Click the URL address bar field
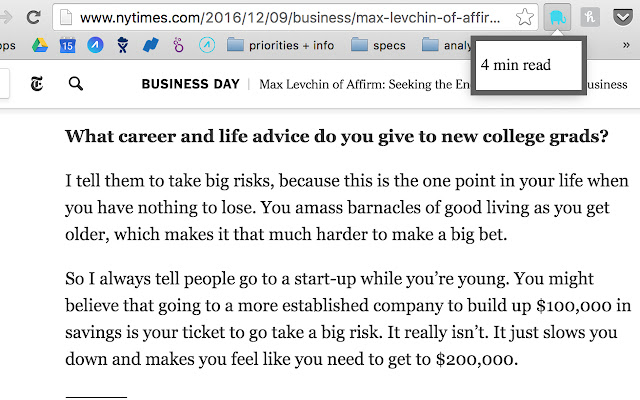This screenshot has height=400, width=640. point(290,18)
